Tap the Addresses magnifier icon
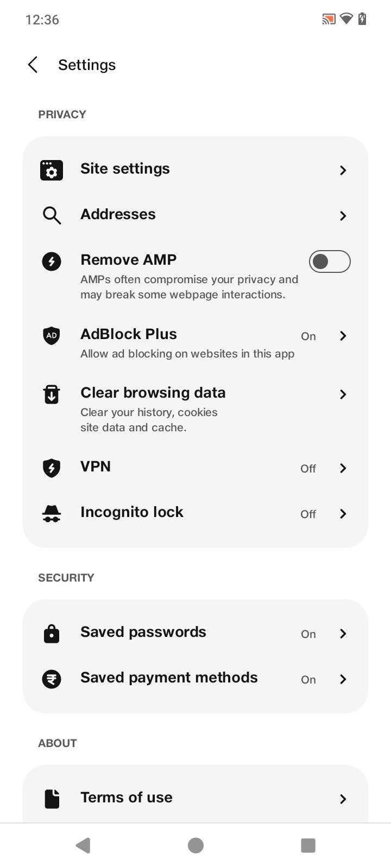This screenshot has height=868, width=391. point(52,215)
